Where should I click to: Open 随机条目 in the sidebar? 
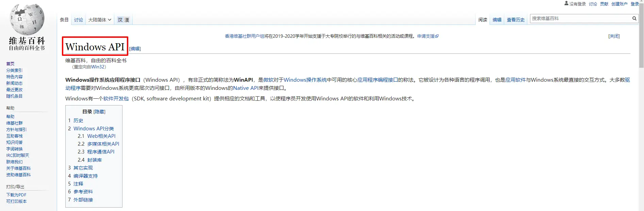click(x=14, y=96)
